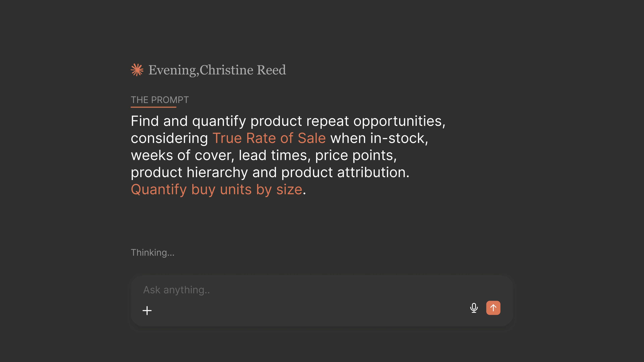
Task: Open the plus attachment menu
Action: tap(147, 311)
